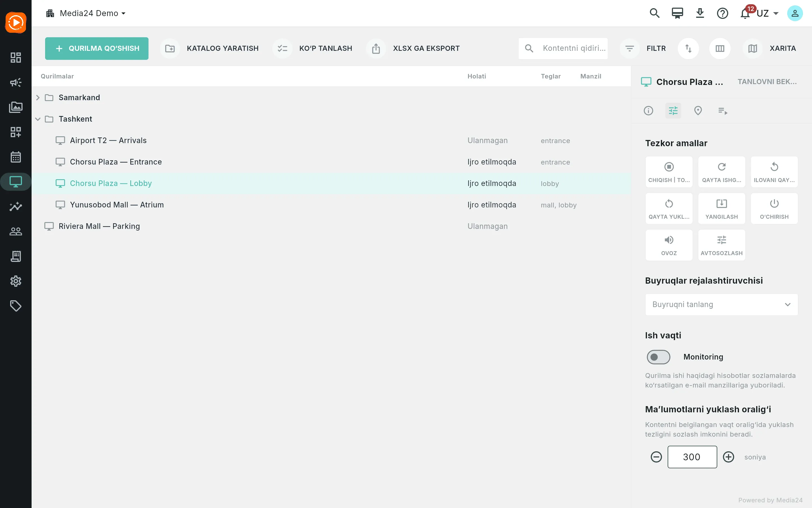
Task: Switch to the playlist tab in panel
Action: click(723, 111)
